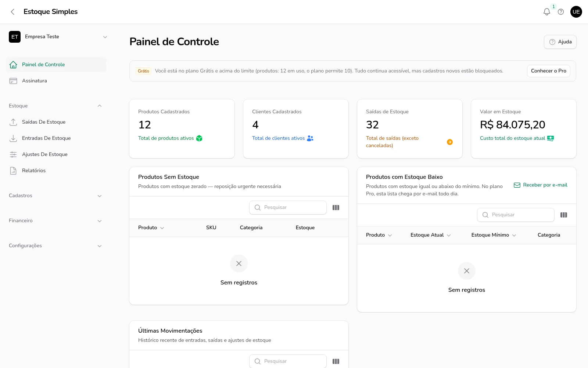Open Painel de Controle in sidebar
This screenshot has height=368, width=588.
[56, 65]
